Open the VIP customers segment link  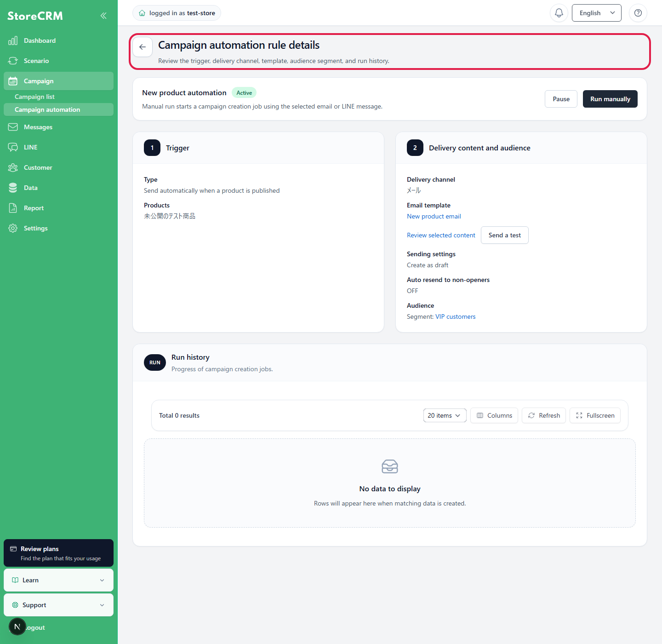coord(455,316)
